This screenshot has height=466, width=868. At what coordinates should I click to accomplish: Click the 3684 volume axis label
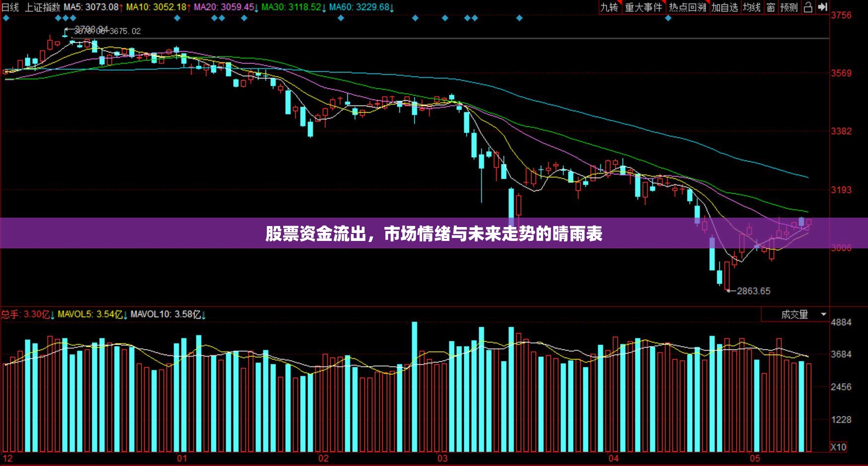click(841, 354)
